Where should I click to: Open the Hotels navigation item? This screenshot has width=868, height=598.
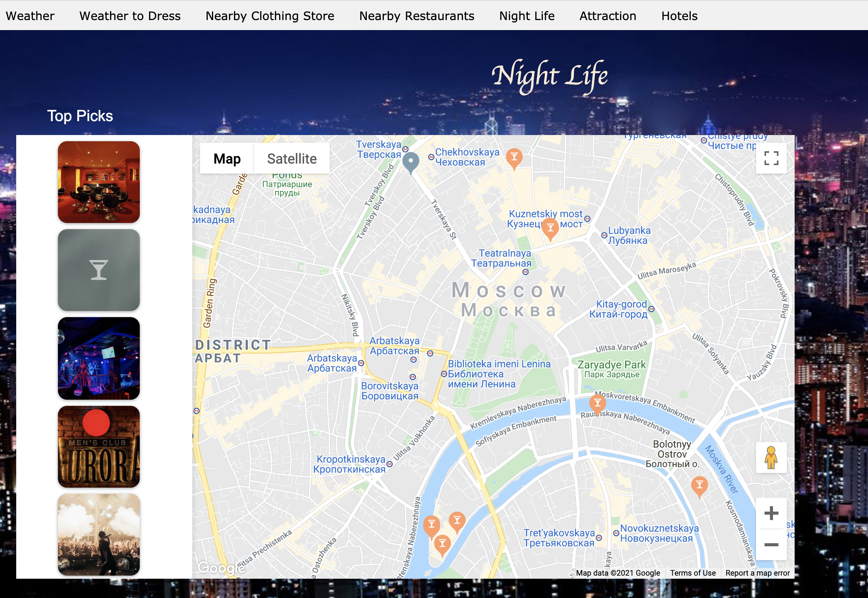point(679,16)
